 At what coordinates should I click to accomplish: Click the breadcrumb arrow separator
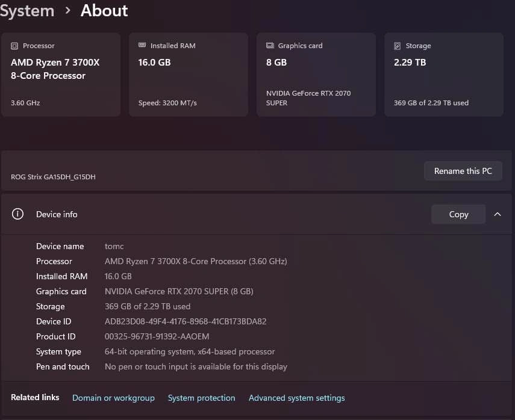pos(67,11)
